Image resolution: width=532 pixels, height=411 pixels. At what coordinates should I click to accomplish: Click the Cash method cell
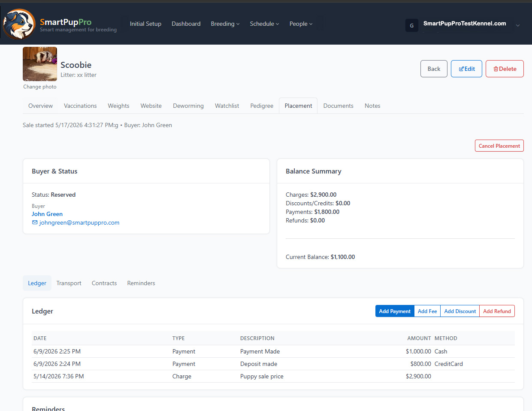coord(441,351)
